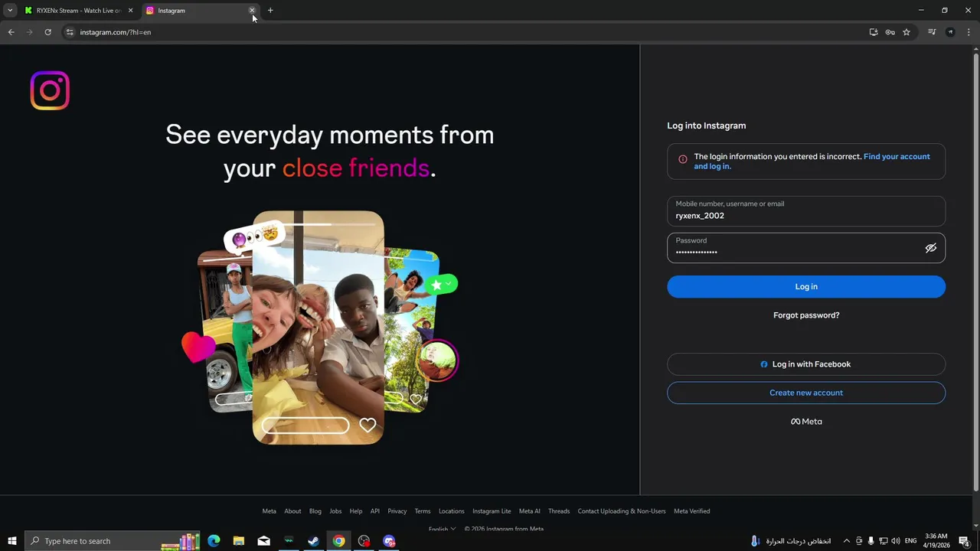
Task: Open the Meta footer link
Action: click(269, 511)
